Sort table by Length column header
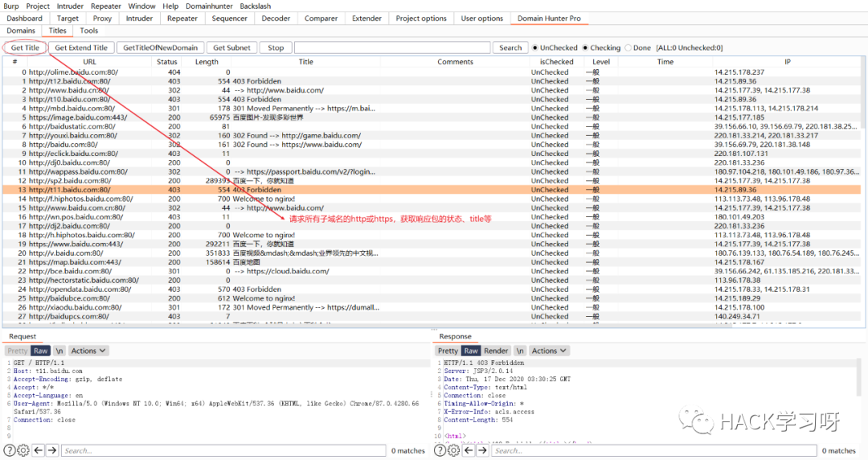Viewport: 868px width, 460px height. [207, 61]
